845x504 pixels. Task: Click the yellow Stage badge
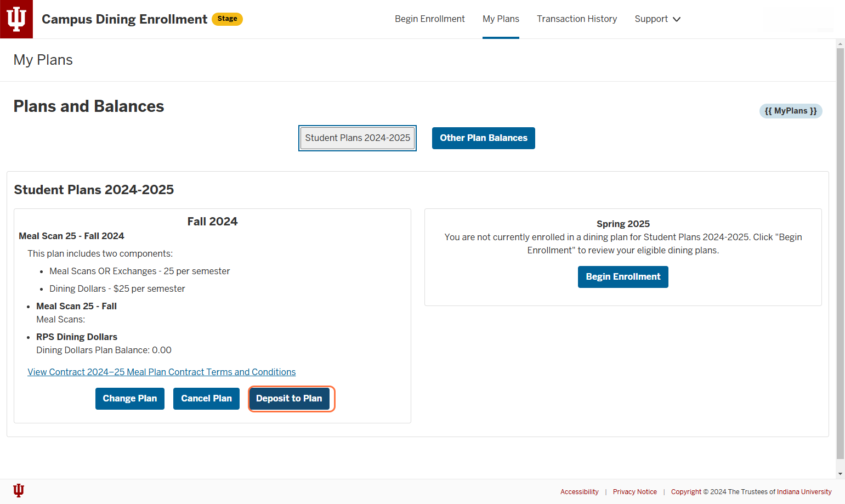[227, 19]
